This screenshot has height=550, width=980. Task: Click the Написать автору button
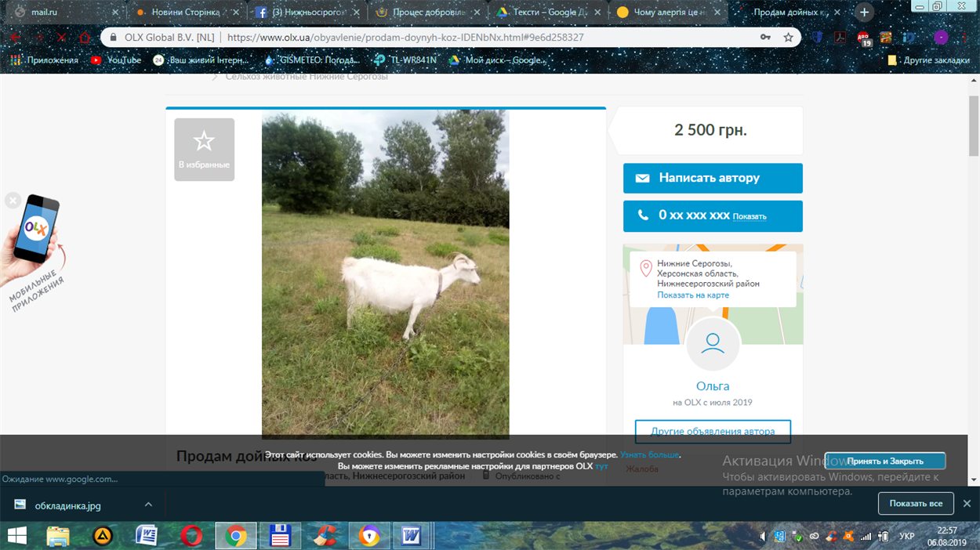coord(713,178)
